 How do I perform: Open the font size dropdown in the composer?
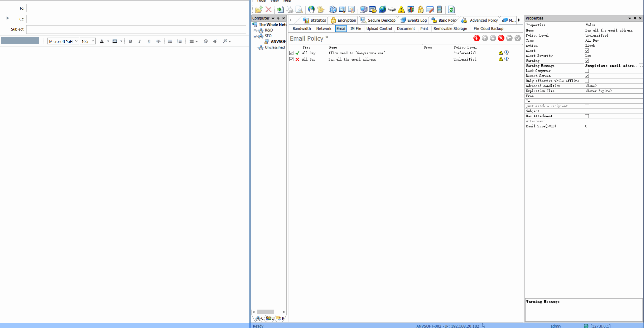coord(93,41)
